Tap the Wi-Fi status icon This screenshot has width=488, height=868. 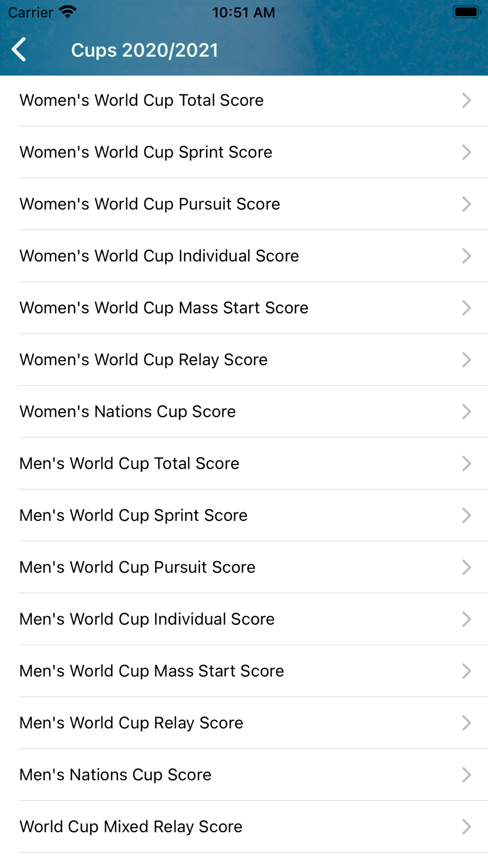(67, 12)
